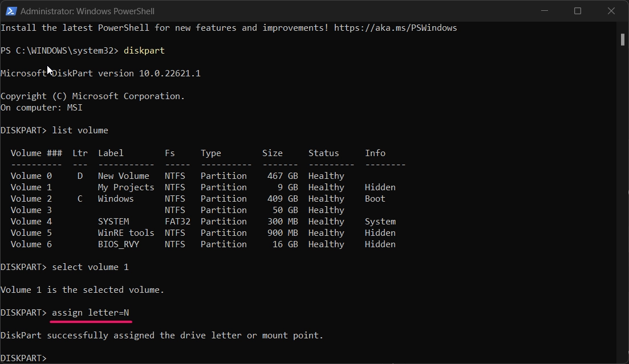Click the 'Boot' info value

point(375,199)
